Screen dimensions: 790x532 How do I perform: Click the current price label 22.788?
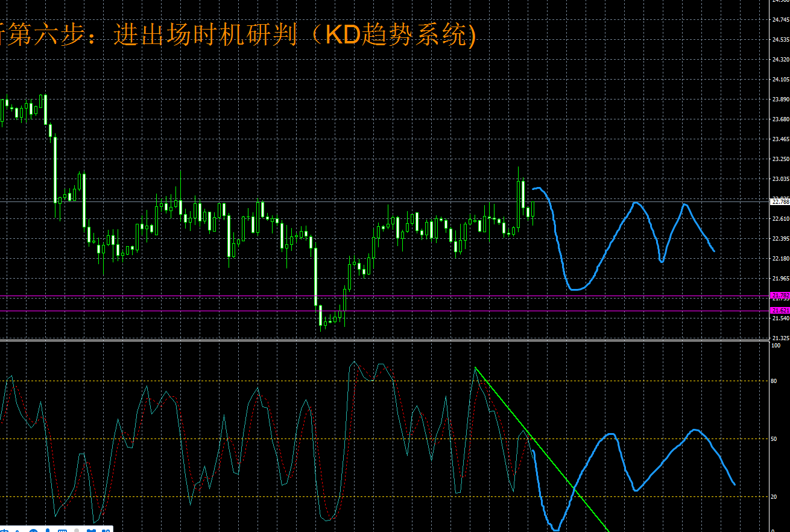[x=780, y=201]
